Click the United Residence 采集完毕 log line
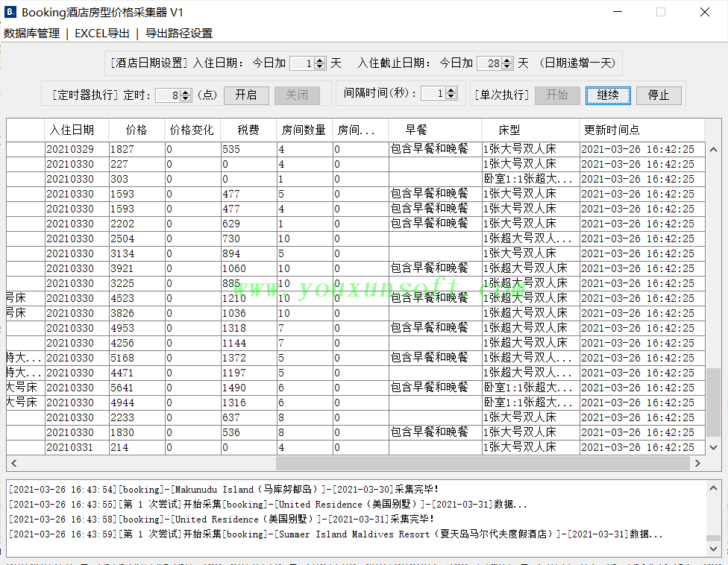 click(222, 519)
